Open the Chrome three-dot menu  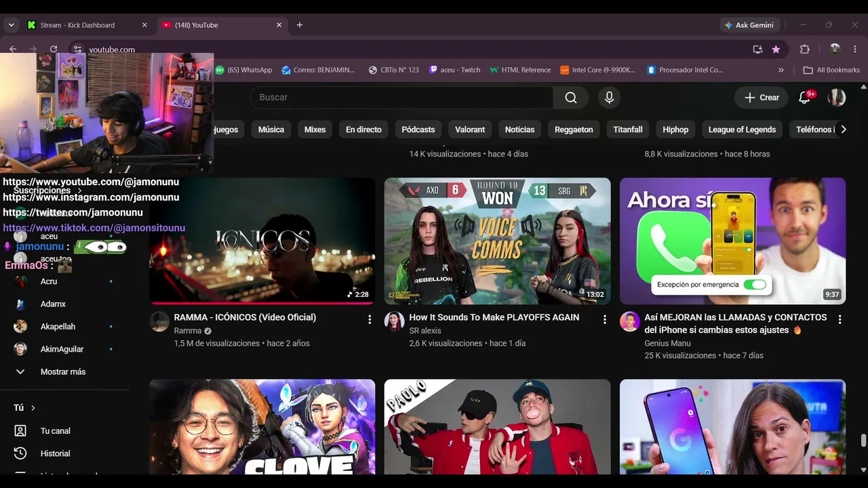pyautogui.click(x=855, y=49)
